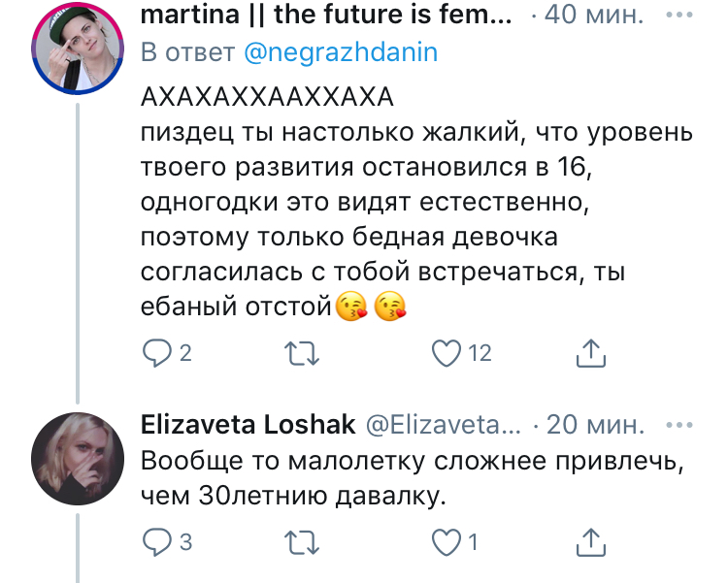728x583 pixels.
Task: Like Elizaveta Loshak's tweet
Action: (446, 540)
